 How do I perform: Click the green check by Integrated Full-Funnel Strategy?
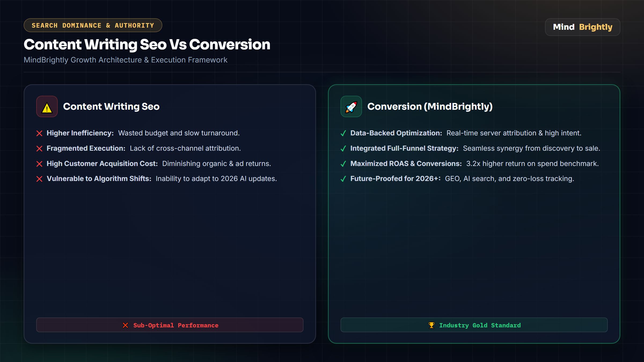(343, 149)
